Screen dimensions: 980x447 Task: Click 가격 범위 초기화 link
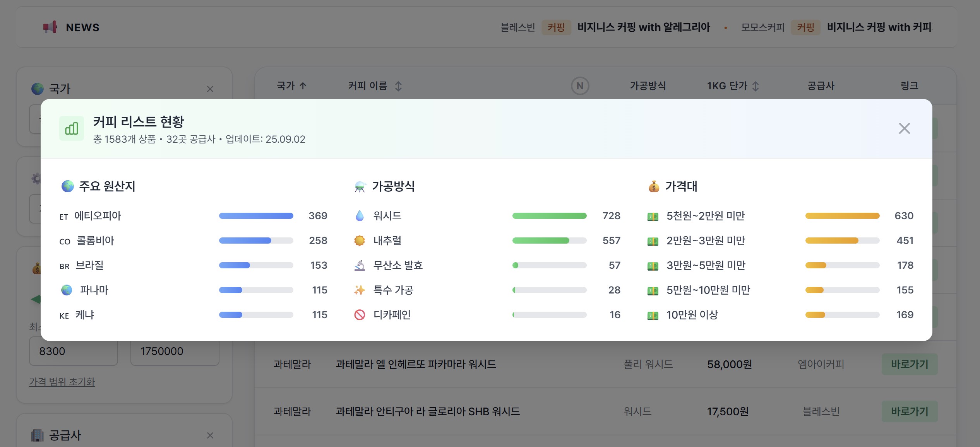point(62,382)
